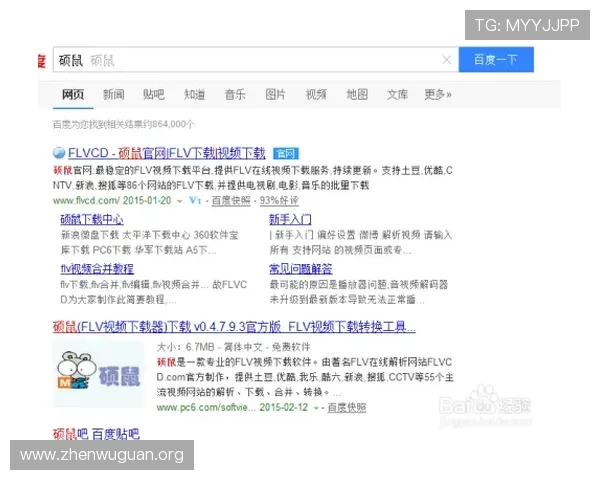Open the 93%好评 rating link
The image size is (600, 480).
click(x=279, y=201)
